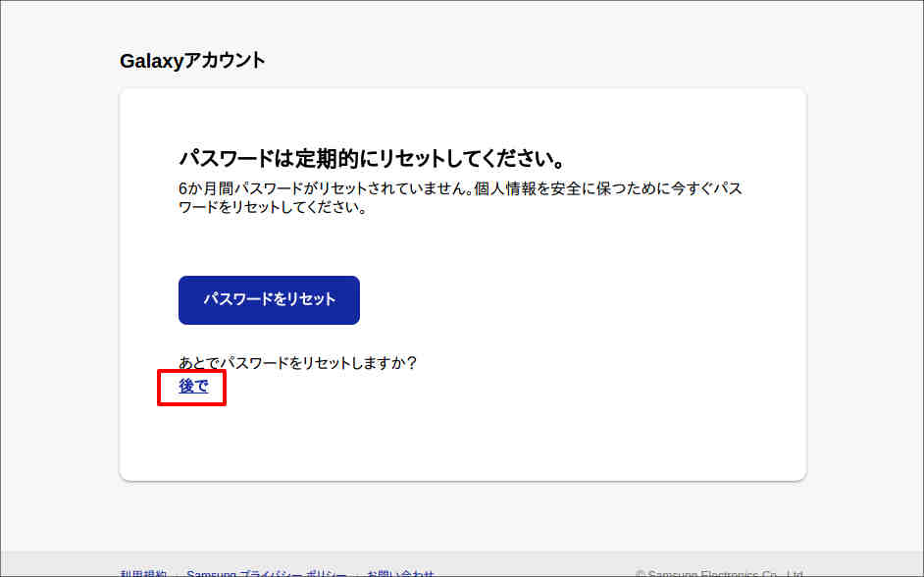The height and width of the screenshot is (577, 924).
Task: Click the copyright notice text
Action: (723, 572)
